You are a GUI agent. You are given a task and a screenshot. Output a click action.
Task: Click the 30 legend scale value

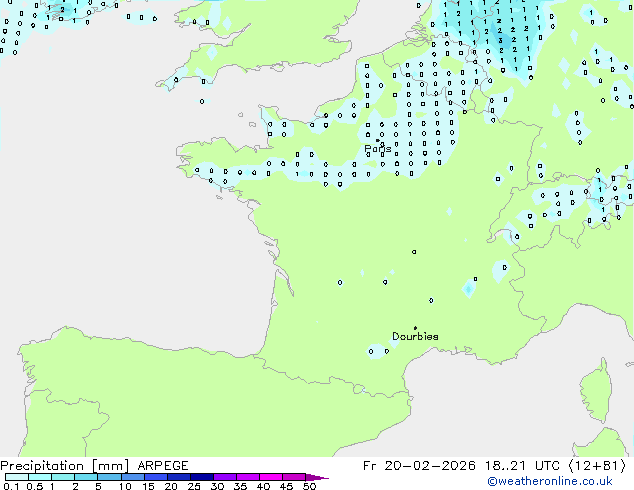pos(218,486)
